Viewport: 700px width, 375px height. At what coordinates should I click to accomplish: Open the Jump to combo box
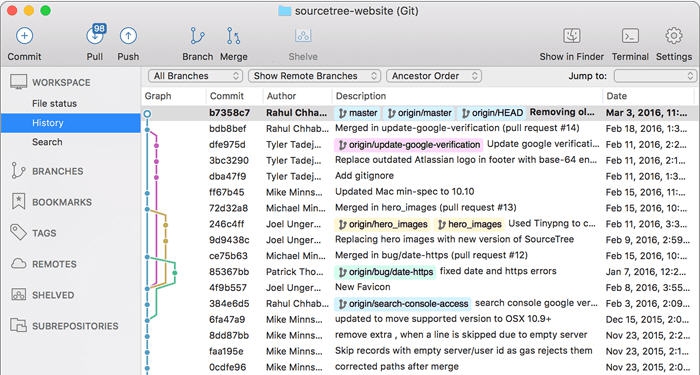click(655, 76)
